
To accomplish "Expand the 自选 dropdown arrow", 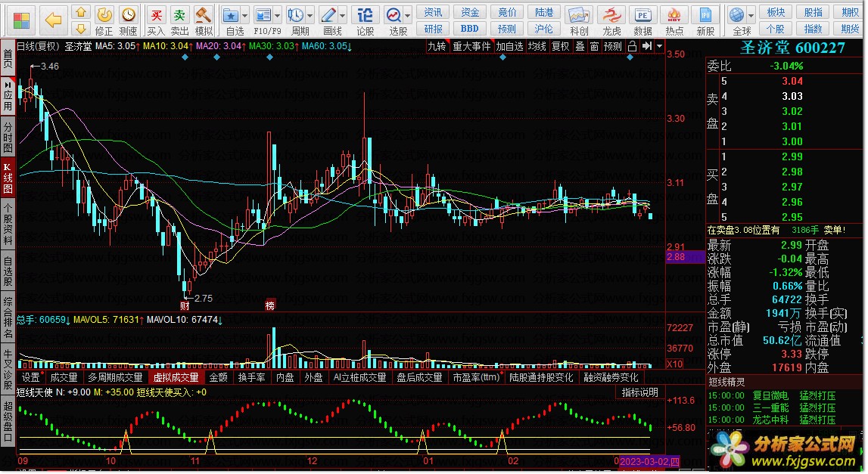I will [x=244, y=15].
